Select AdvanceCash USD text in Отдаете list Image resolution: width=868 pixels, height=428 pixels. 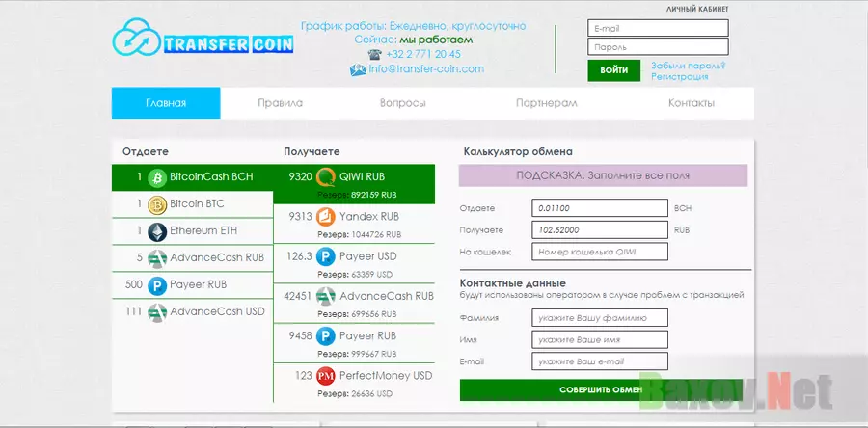(218, 311)
